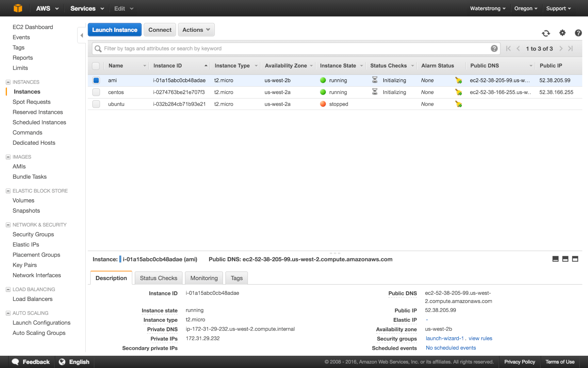Click alarm icon for centos instance
The image size is (588, 368).
point(459,92)
